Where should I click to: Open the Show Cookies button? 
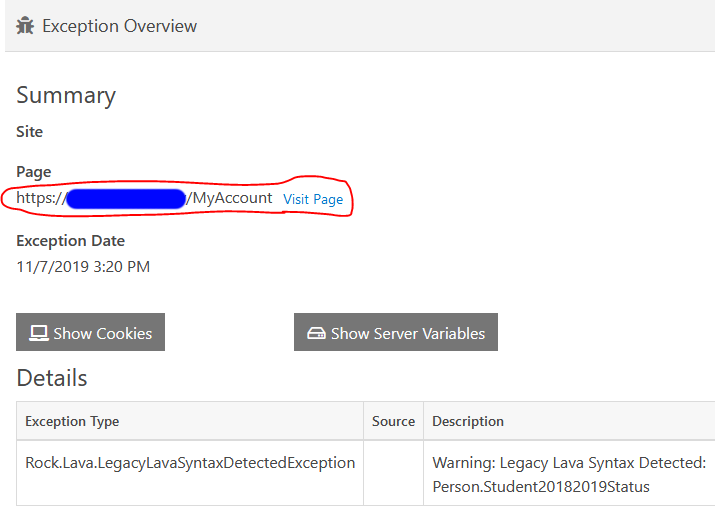(90, 332)
